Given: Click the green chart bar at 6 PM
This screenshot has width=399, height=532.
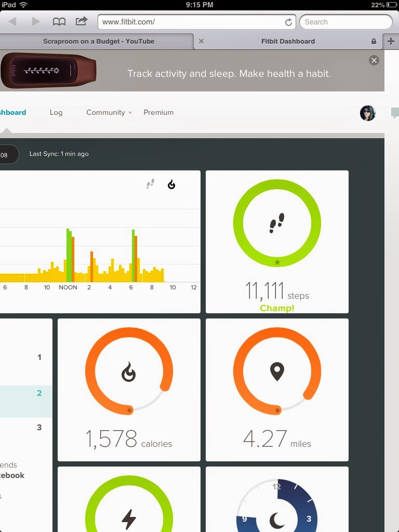Looking at the screenshot, I should 134,256.
